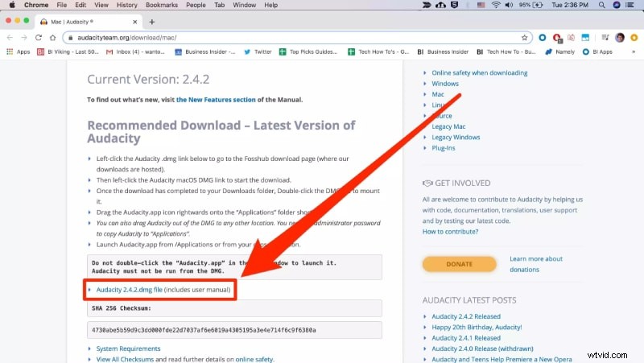Open the Plug-ins sidebar link
This screenshot has width=644, height=363.
[x=444, y=148]
